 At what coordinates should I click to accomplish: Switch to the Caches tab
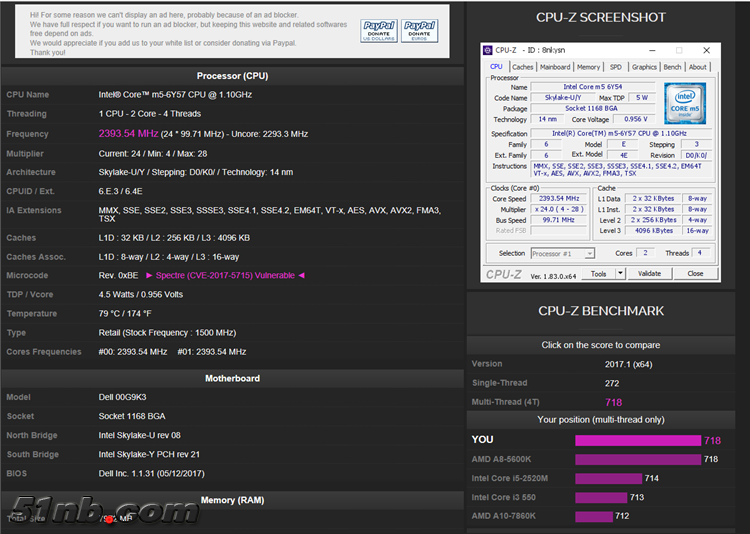tap(523, 67)
